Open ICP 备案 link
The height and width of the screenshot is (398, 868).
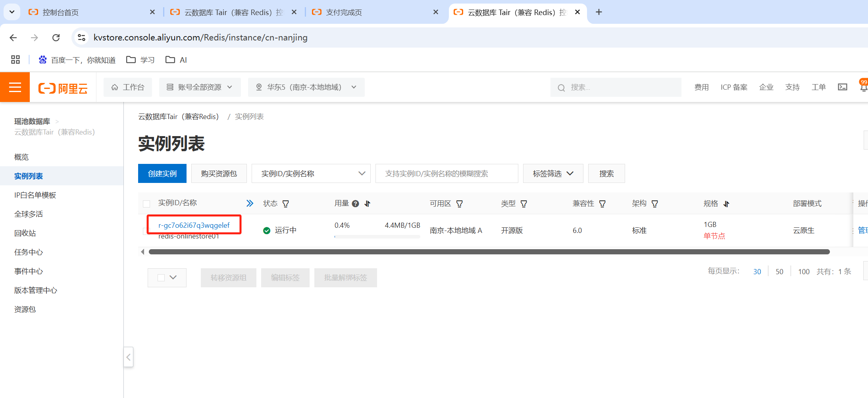[734, 87]
